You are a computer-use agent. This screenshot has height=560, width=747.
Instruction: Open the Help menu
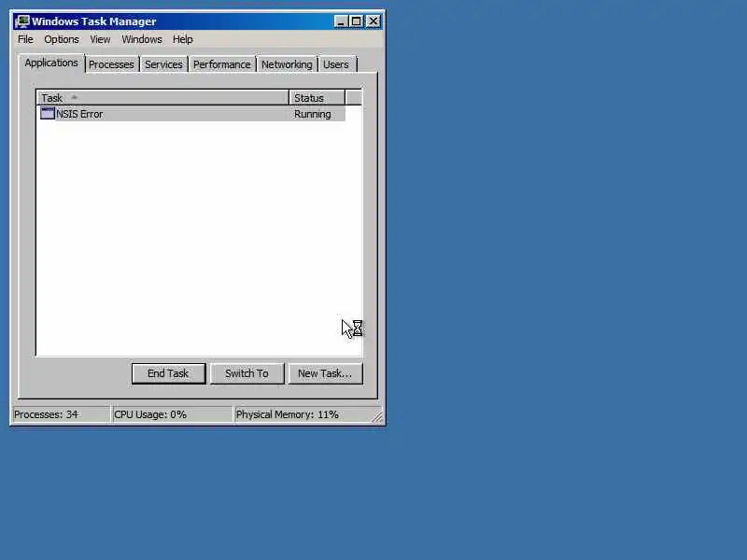click(182, 39)
